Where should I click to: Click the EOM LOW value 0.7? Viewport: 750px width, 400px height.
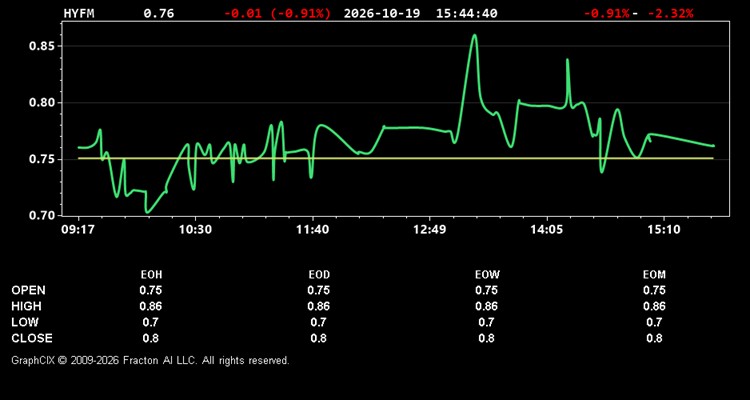pyautogui.click(x=654, y=322)
